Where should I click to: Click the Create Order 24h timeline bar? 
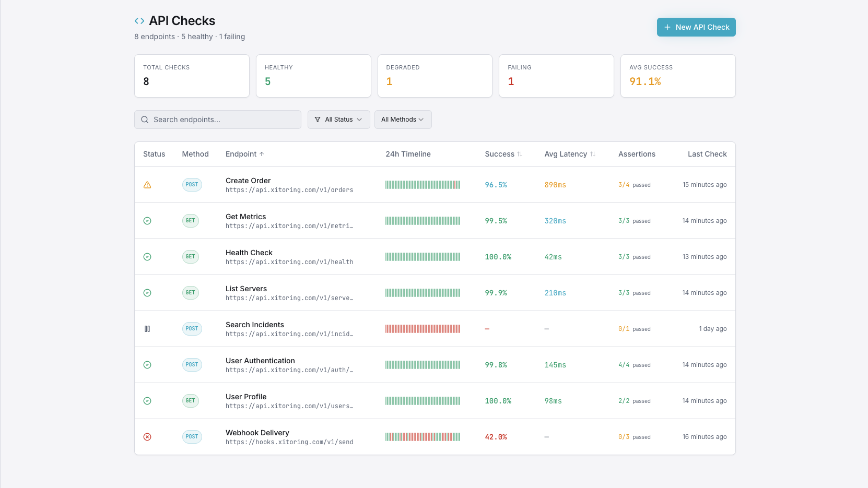coord(423,185)
